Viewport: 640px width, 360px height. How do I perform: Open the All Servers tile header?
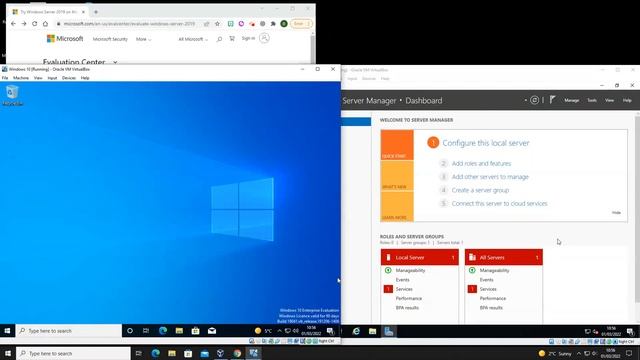(x=504, y=257)
